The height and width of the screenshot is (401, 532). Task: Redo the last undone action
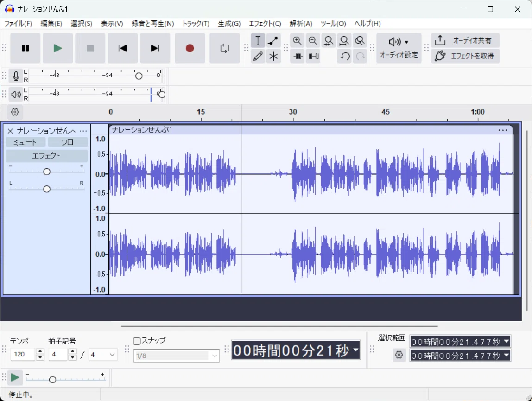(361, 56)
